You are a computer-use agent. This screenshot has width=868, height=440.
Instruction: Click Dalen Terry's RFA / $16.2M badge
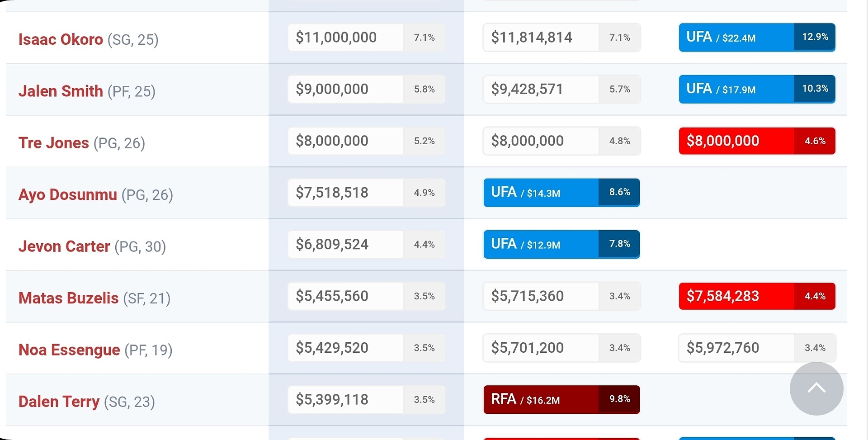pyautogui.click(x=561, y=399)
